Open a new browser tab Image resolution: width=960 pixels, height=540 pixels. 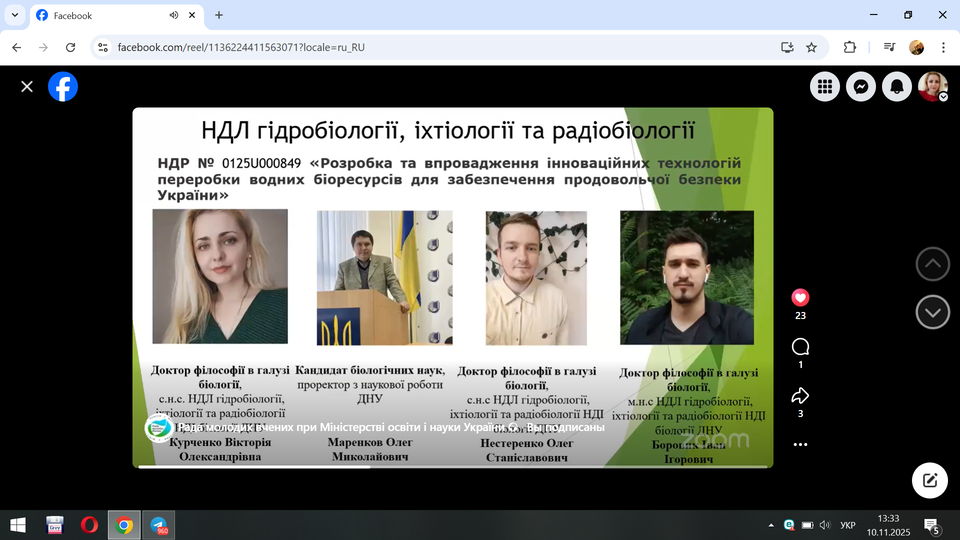coord(219,15)
